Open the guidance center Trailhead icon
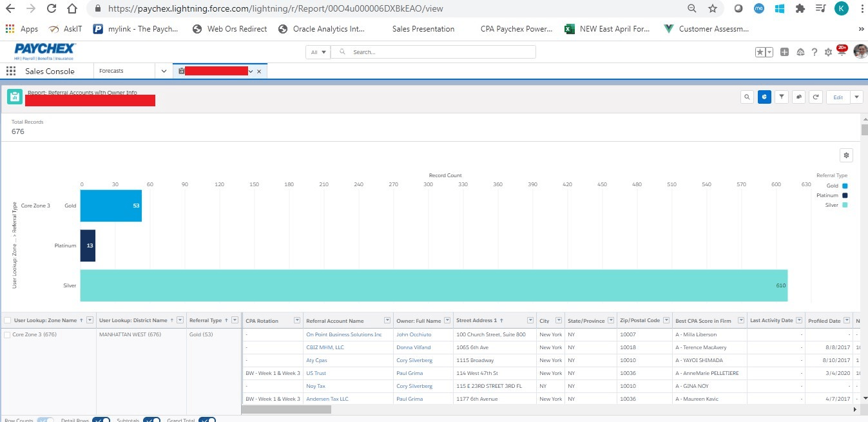Viewport: 868px width, 422px height. [800, 52]
